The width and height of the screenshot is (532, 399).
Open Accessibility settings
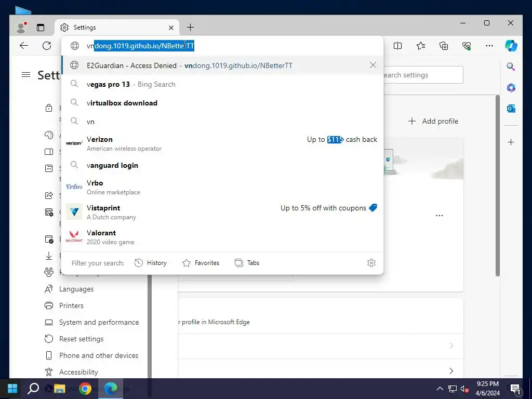[78, 372]
